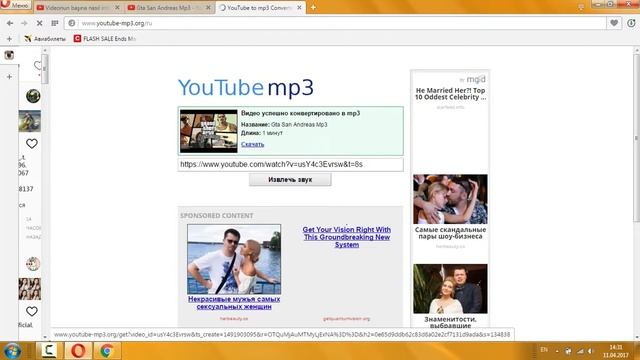The width and height of the screenshot is (640, 360).
Task: Open Самые скандальные пары шоу-бизнеса link
Action: [450, 233]
